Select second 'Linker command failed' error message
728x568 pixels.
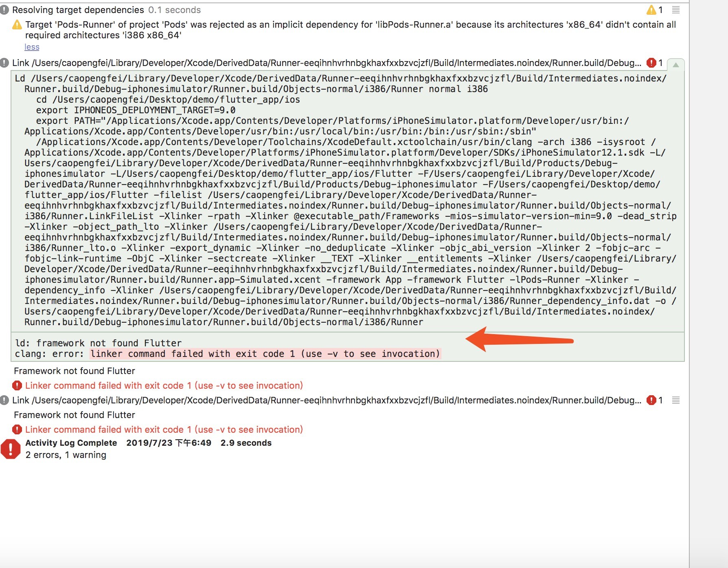[x=164, y=429]
